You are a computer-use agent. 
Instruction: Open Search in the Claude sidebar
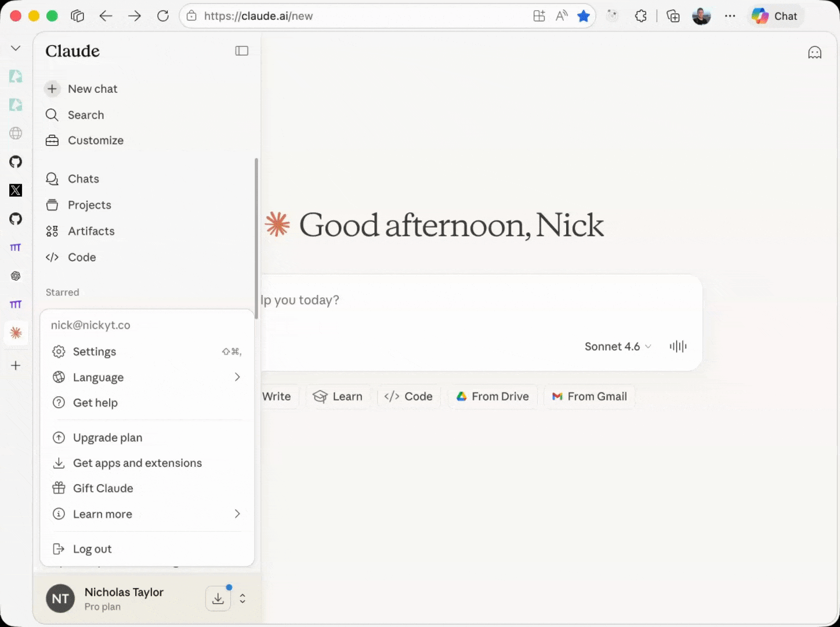pyautogui.click(x=85, y=114)
